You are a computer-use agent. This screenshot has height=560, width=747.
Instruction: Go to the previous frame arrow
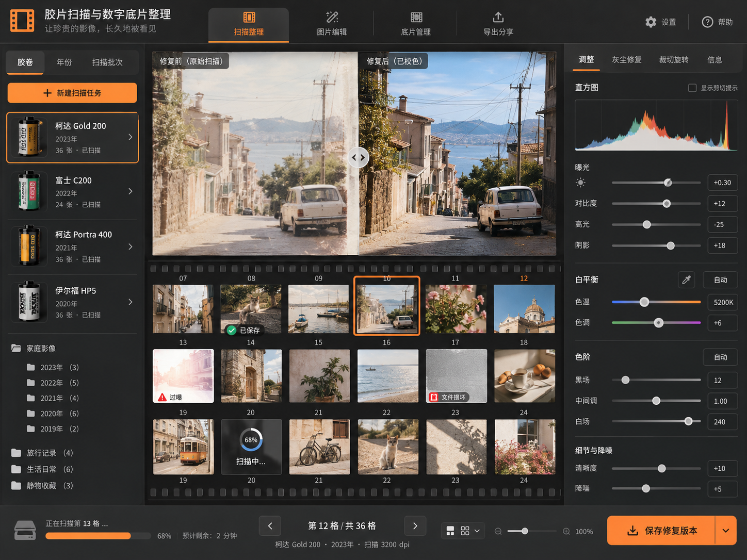[x=270, y=526]
